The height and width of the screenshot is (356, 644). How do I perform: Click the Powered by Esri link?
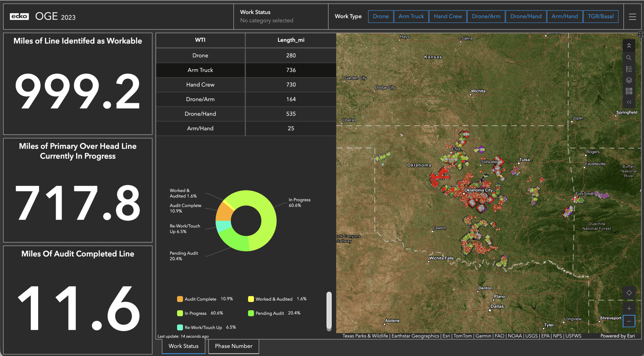tap(617, 336)
